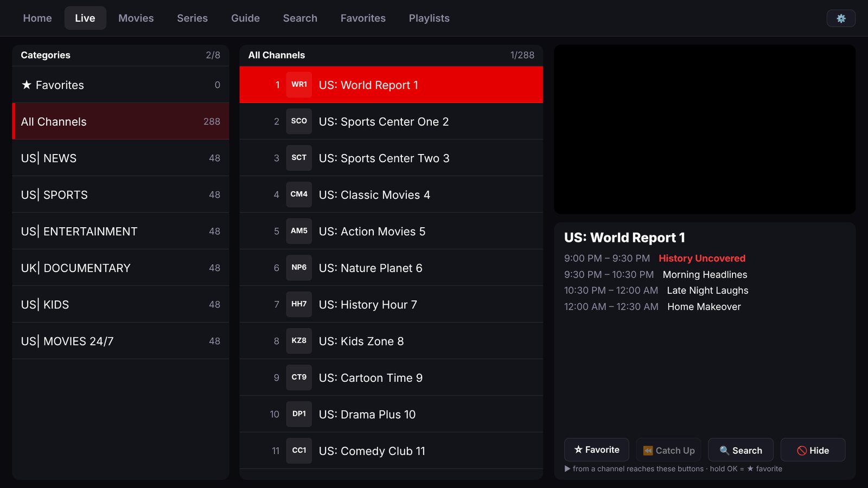This screenshot has height=488, width=868.
Task: Click the SCT channel logo
Action: 299,158
